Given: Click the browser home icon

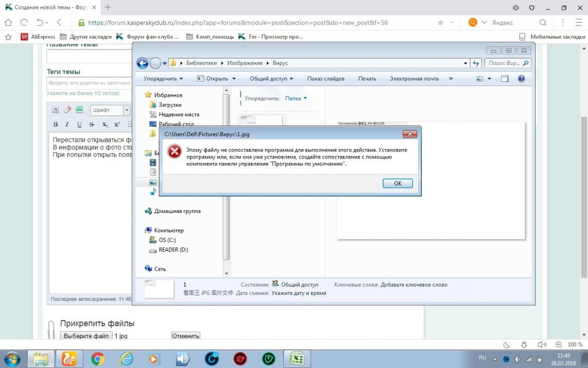Looking at the screenshot, I should click(8, 23).
